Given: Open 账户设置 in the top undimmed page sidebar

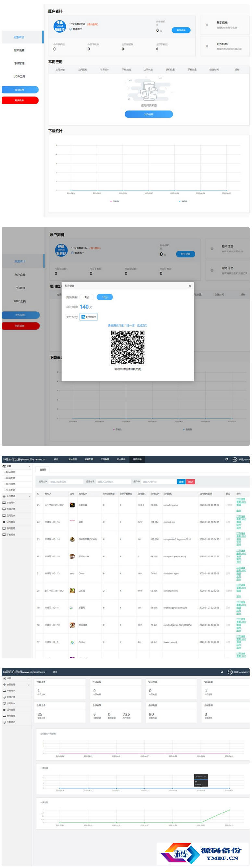Looking at the screenshot, I should [x=19, y=50].
